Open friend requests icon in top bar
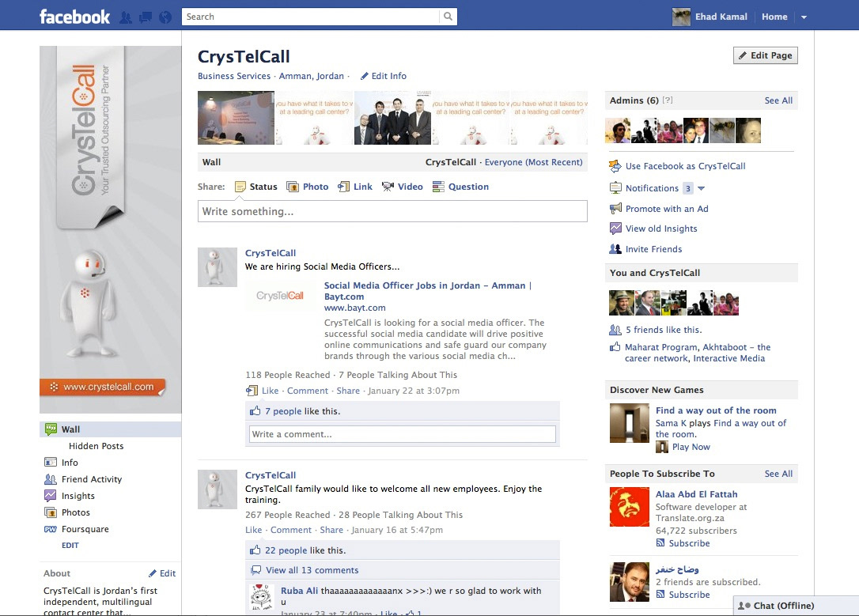 tap(126, 17)
